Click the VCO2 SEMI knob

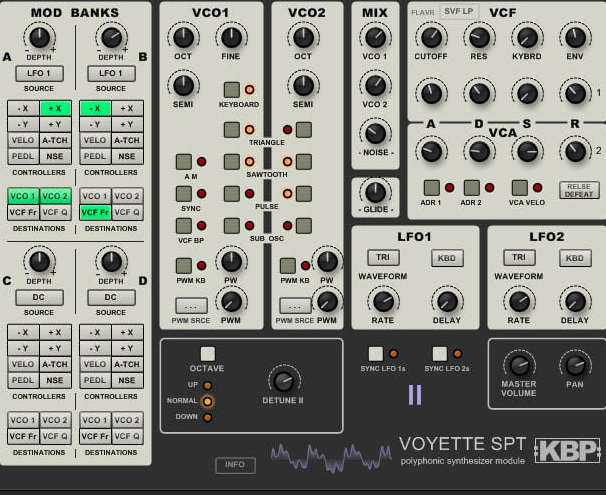pyautogui.click(x=303, y=85)
